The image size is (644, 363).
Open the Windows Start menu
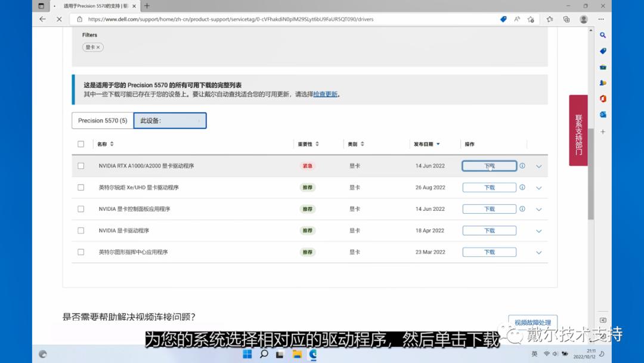(x=247, y=354)
